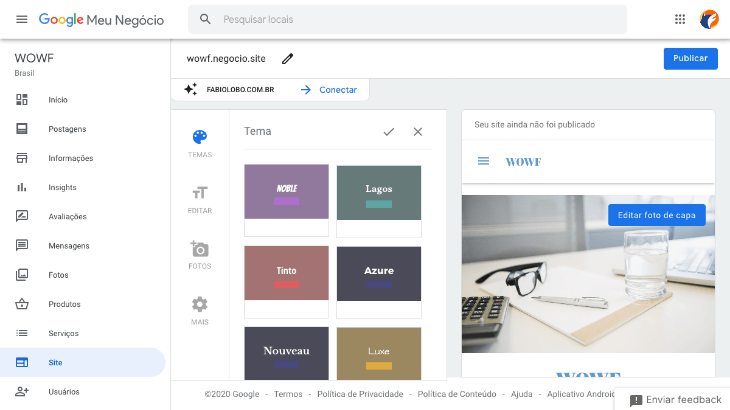
Task: Close the Tema panel
Action: click(x=418, y=132)
